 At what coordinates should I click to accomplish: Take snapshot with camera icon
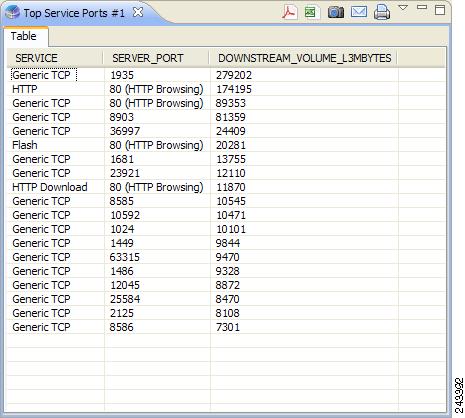pos(335,13)
